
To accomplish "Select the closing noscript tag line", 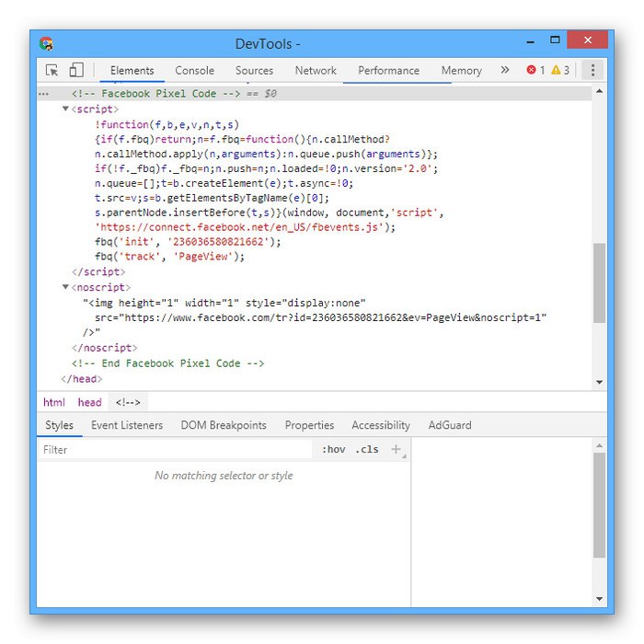I will [x=104, y=348].
